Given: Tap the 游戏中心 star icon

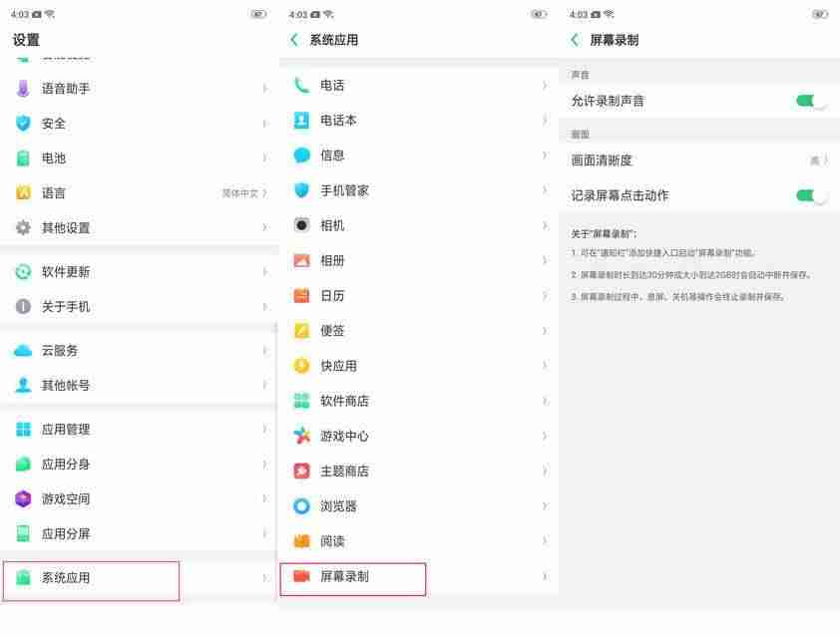Looking at the screenshot, I should 301,436.
